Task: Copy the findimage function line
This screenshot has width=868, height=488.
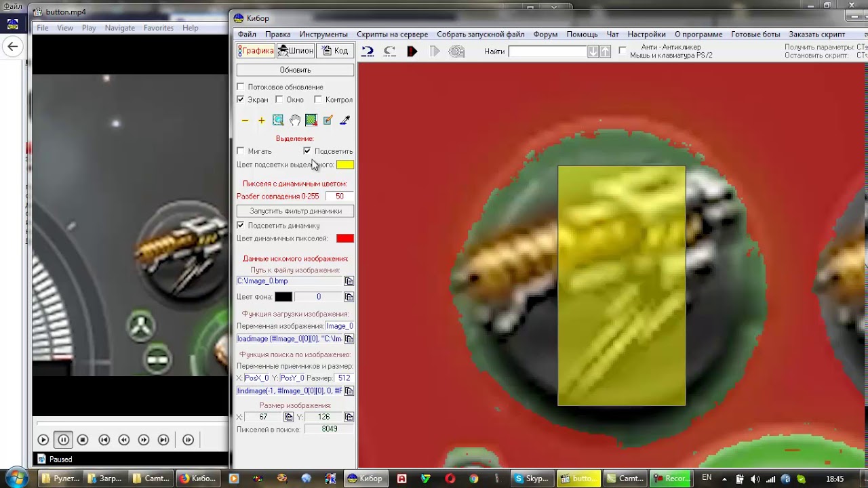Action: [349, 391]
